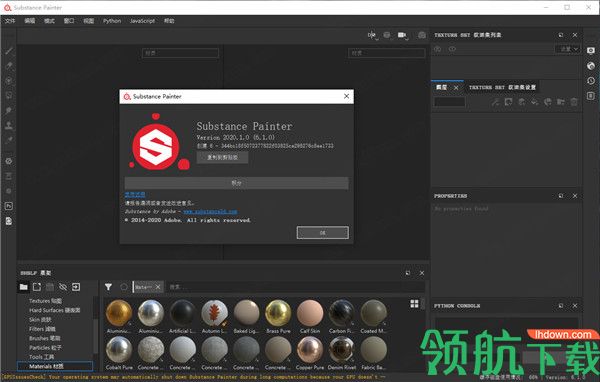Toggle the polygon filter icon beside funnel
Screen dimensions: 600x382
tap(124, 287)
